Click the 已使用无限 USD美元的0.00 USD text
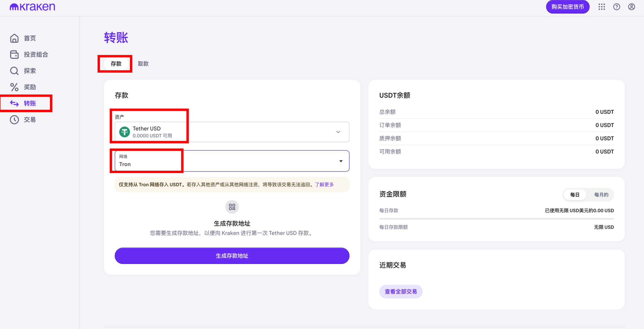644x329 pixels. click(579, 210)
